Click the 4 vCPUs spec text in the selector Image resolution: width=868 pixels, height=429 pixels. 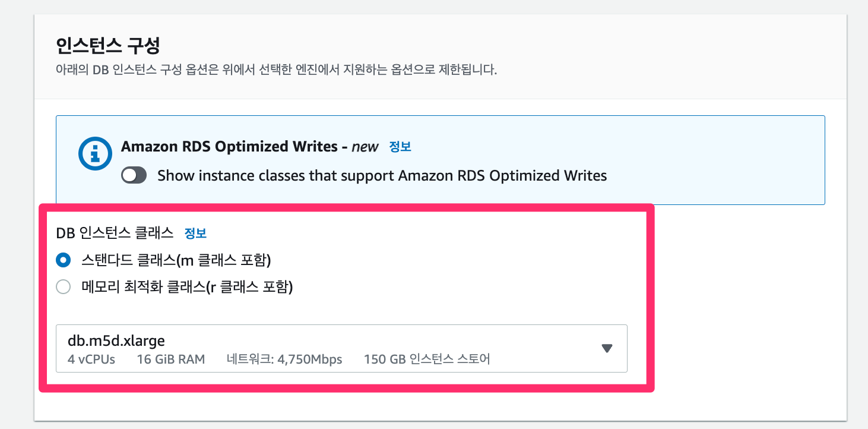click(x=91, y=359)
